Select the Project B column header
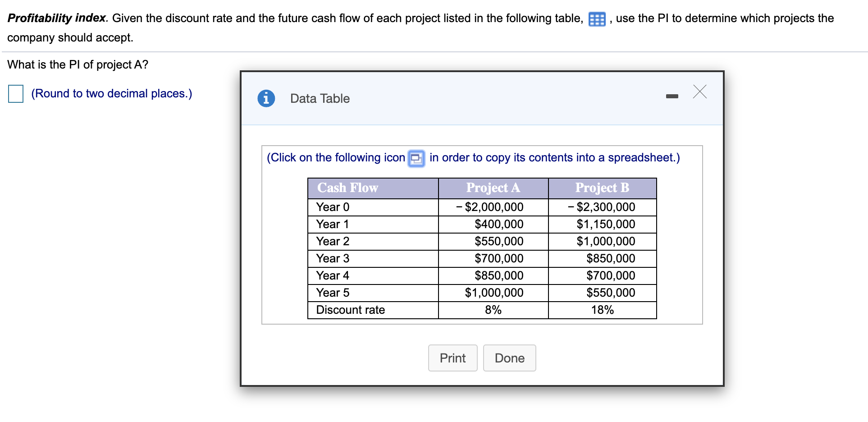868x422 pixels. coord(602,188)
